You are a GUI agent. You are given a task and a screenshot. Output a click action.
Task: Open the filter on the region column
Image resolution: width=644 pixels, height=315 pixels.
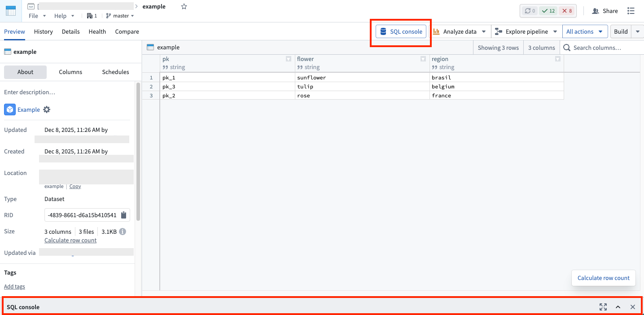pyautogui.click(x=557, y=59)
